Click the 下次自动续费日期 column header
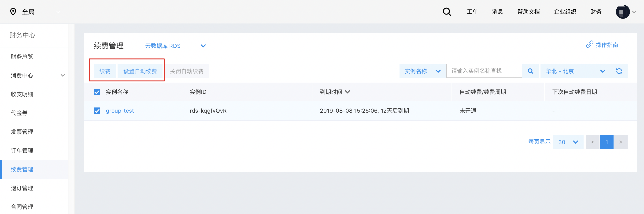Screen dimensions: 644x214 point(574,92)
